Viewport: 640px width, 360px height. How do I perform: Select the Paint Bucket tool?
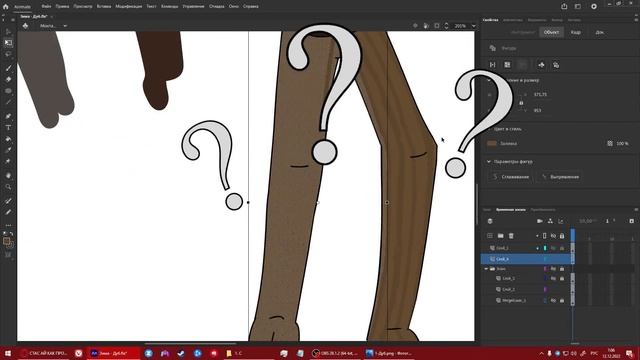[x=8, y=139]
